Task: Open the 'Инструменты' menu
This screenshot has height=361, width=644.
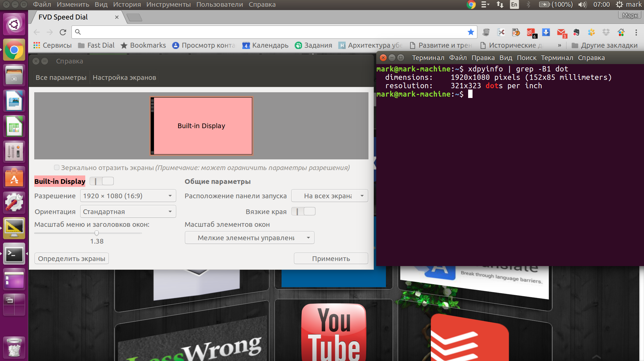Action: [x=168, y=4]
